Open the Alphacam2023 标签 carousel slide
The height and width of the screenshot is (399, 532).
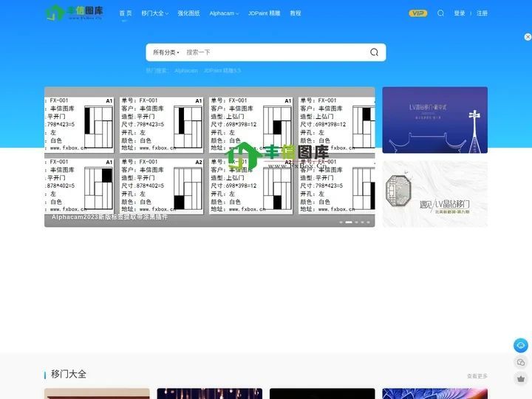210,157
